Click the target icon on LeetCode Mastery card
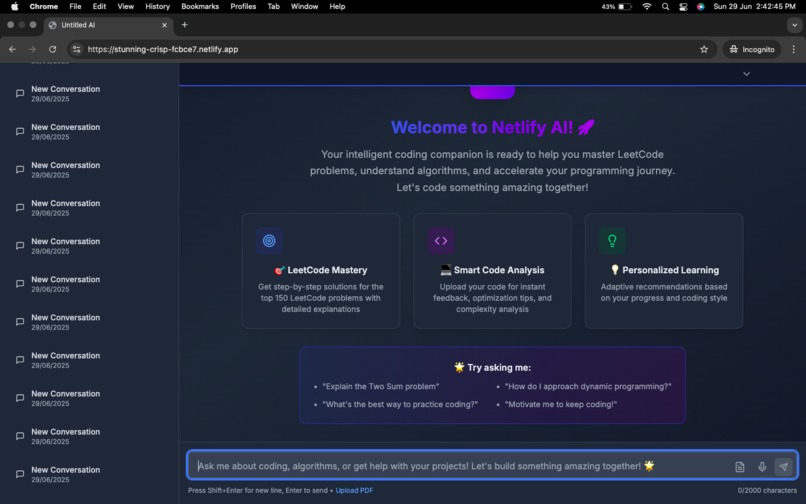 pos(269,241)
